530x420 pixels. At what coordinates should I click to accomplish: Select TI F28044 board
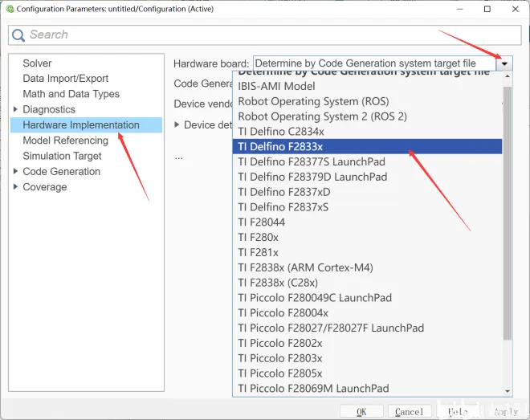click(x=368, y=222)
